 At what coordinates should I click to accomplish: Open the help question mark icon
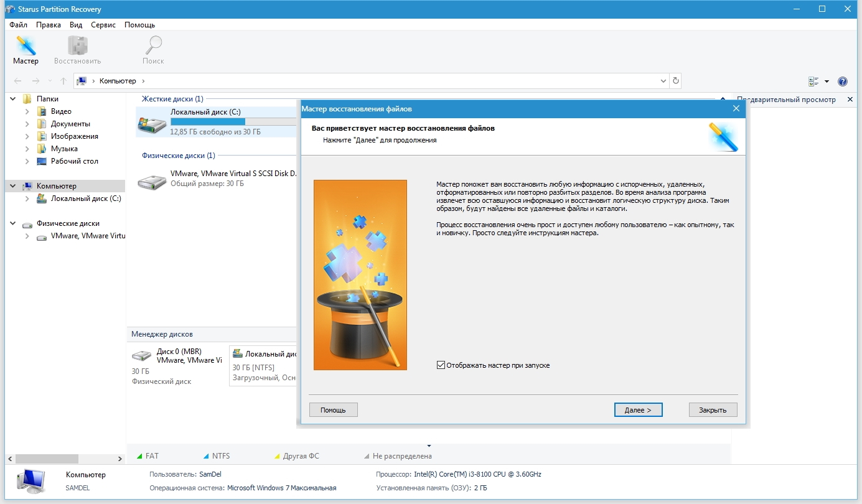coord(843,82)
